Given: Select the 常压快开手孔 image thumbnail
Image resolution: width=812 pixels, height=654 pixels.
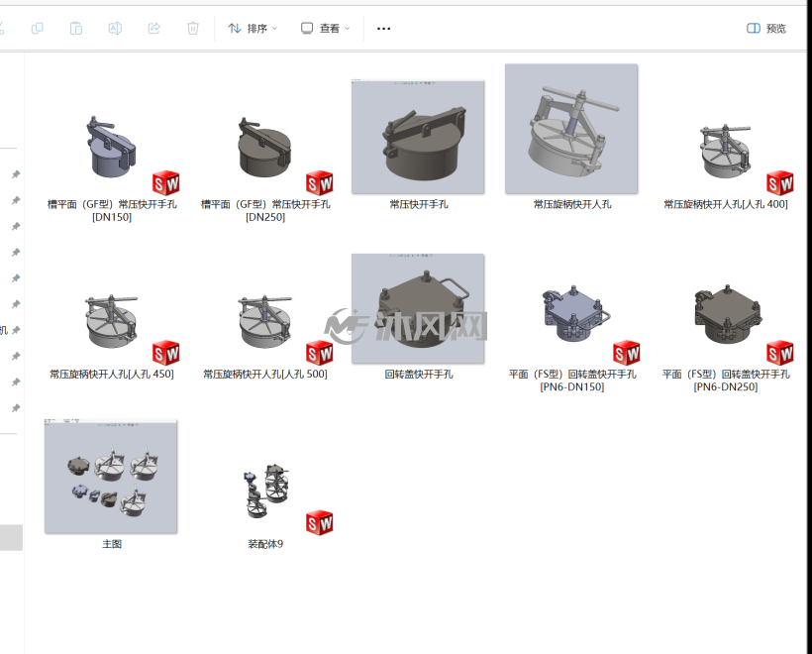Looking at the screenshot, I should [418, 138].
